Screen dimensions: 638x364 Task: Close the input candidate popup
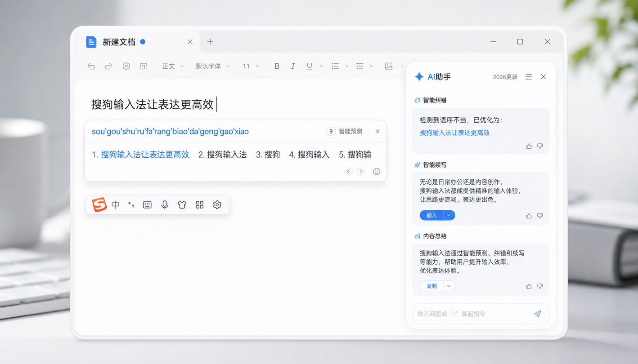point(377,131)
